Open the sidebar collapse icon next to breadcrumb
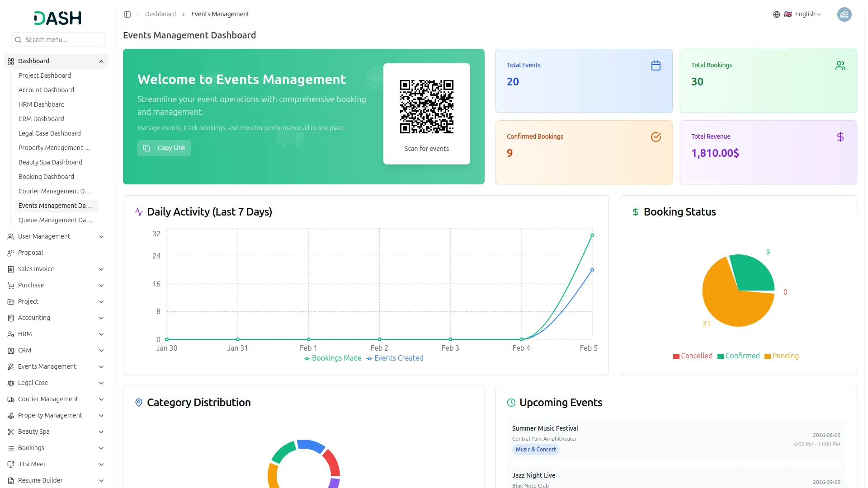 pos(127,14)
